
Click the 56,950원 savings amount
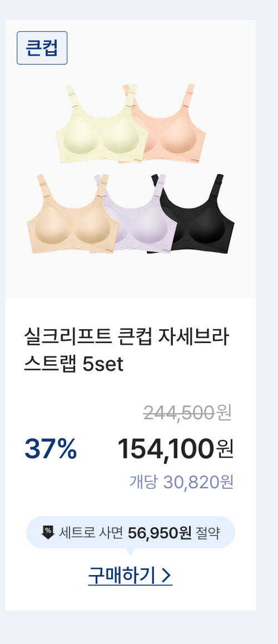click(x=160, y=533)
